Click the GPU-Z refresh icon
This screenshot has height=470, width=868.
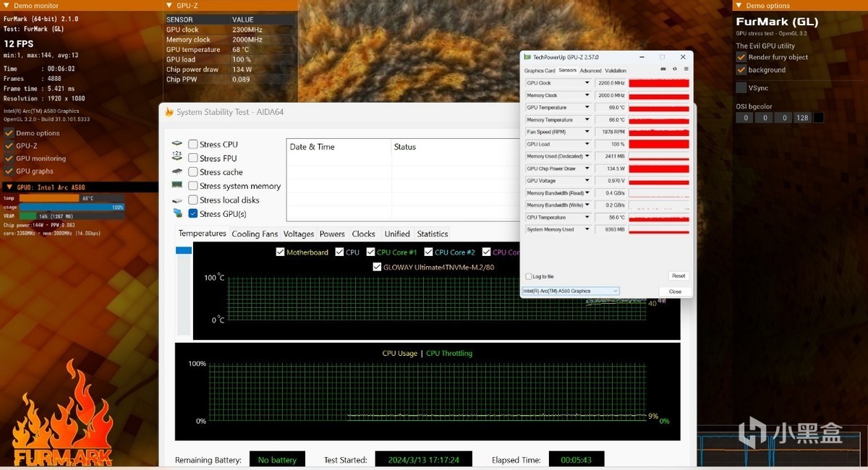pos(675,69)
